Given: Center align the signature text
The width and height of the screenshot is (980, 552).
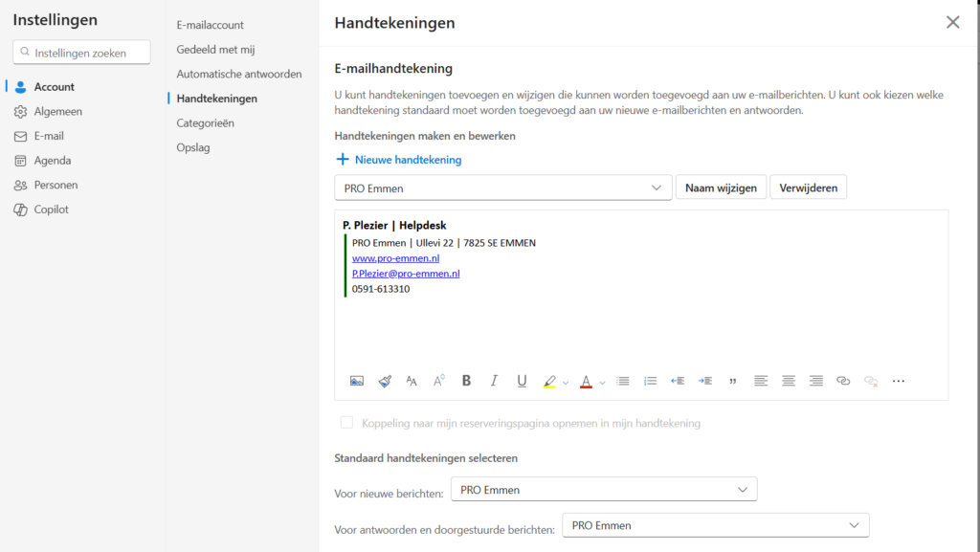Looking at the screenshot, I should pyautogui.click(x=789, y=381).
